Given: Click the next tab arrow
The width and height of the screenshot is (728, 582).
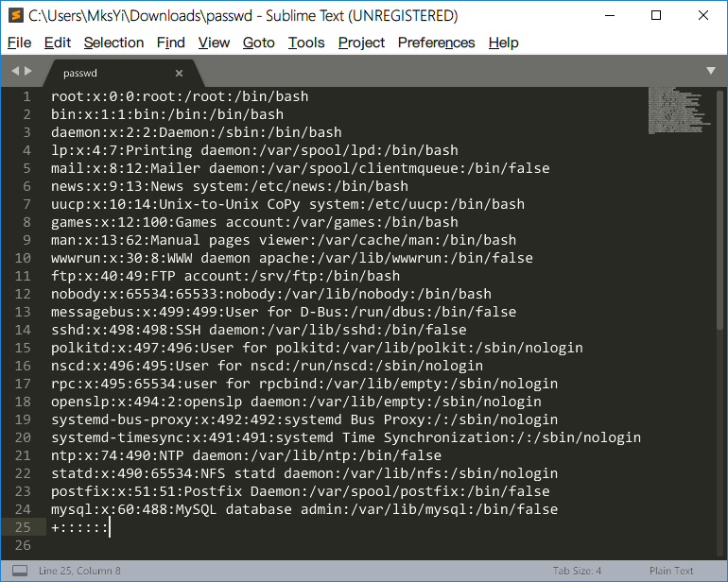Looking at the screenshot, I should coord(28,71).
